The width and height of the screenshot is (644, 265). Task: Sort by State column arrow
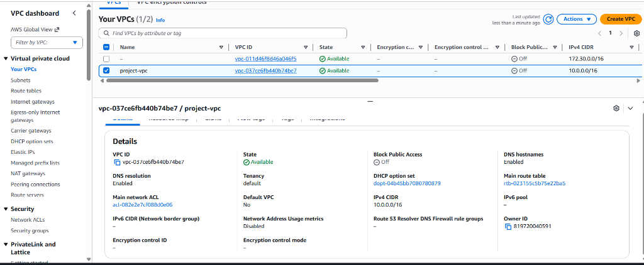point(363,47)
